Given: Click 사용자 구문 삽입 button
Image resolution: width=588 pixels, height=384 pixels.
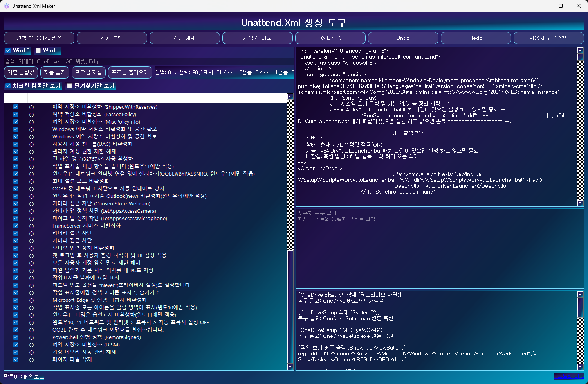Looking at the screenshot, I should click(549, 38).
